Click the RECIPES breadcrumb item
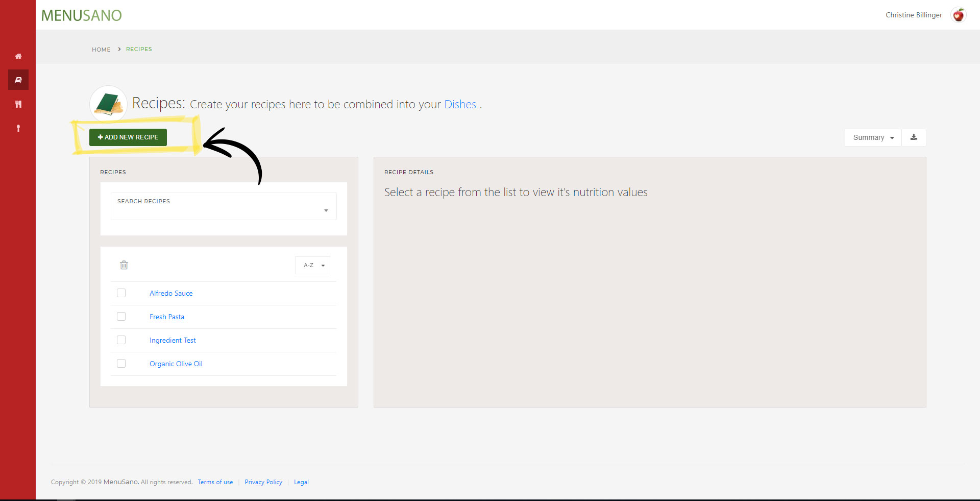This screenshot has height=501, width=980. tap(139, 49)
